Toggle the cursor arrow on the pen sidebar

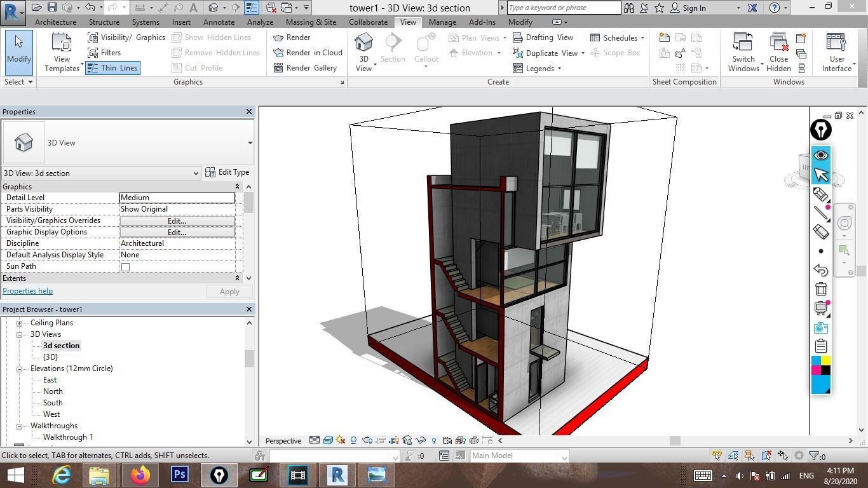820,173
